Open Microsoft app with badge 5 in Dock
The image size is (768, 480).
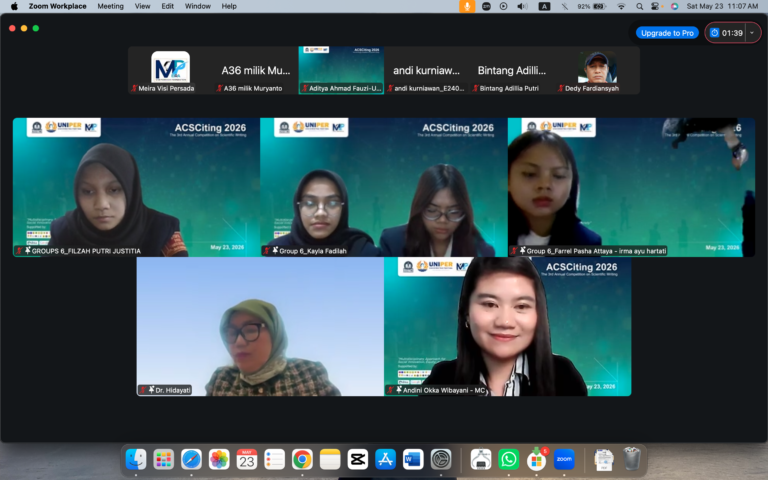coord(536,459)
